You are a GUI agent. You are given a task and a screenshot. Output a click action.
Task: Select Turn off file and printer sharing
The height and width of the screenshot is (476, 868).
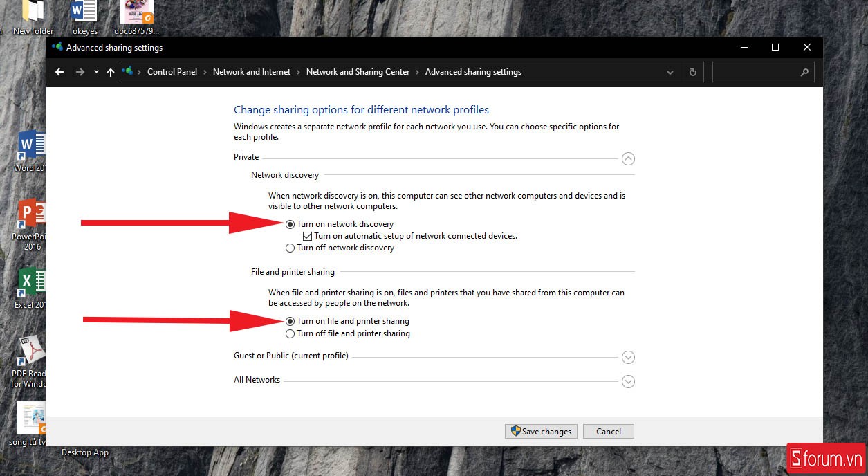pyautogui.click(x=290, y=333)
